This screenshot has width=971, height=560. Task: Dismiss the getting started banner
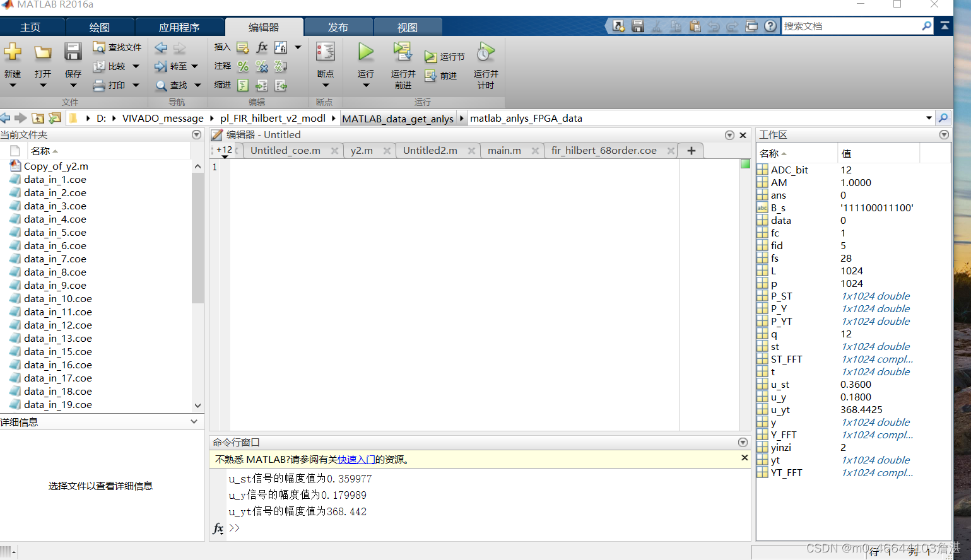click(744, 458)
